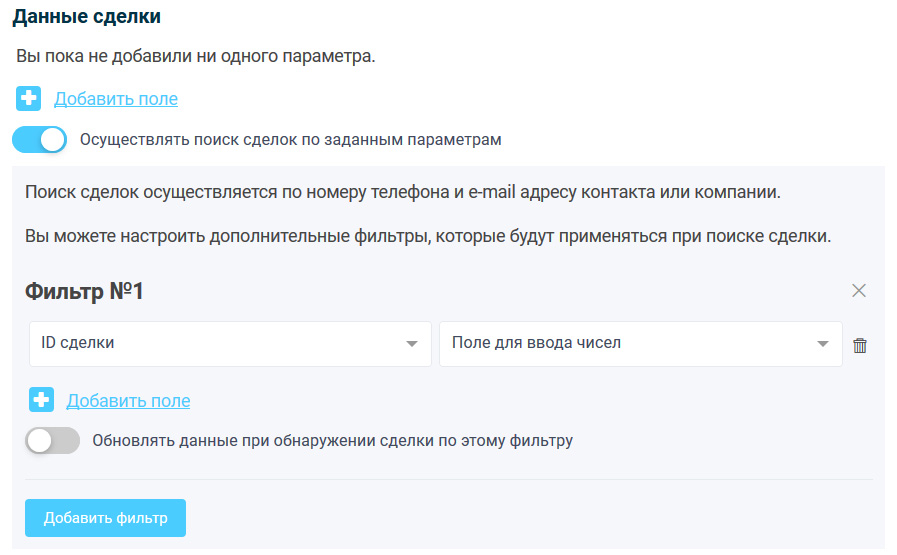The image size is (897, 555).
Task: Click the Осуществлять поиск сделок toggle label
Action: point(290,140)
